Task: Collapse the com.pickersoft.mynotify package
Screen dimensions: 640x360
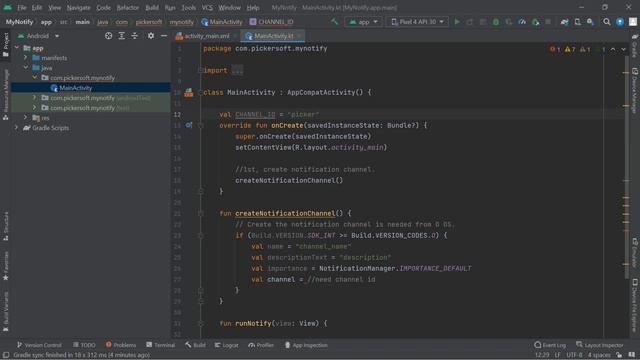Action: 35,78
